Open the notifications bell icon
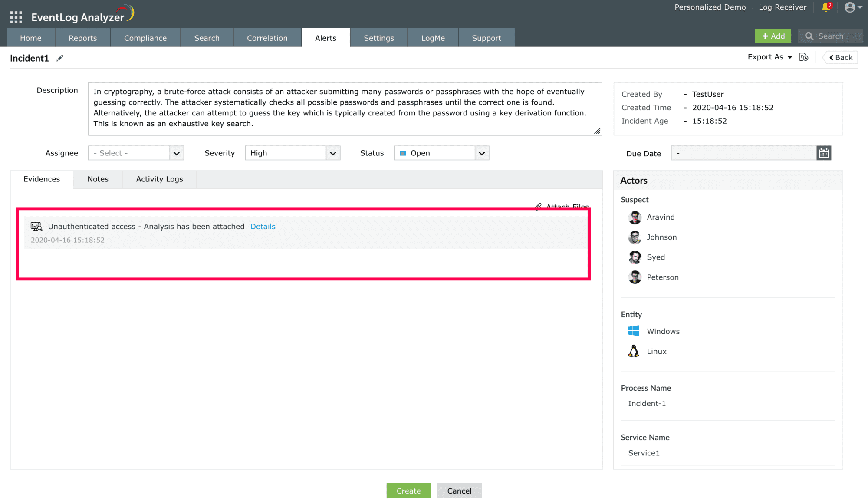Screen dimensions: 868x501 (x=825, y=7)
